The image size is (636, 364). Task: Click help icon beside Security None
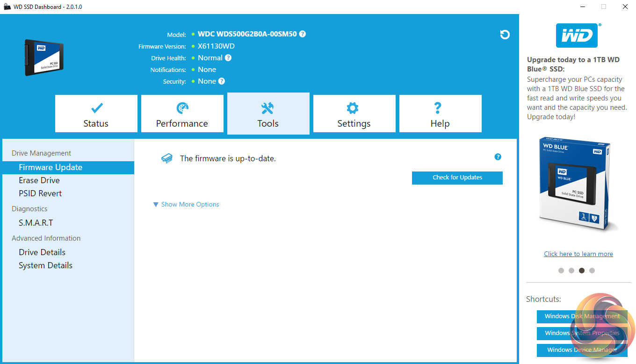pos(222,81)
